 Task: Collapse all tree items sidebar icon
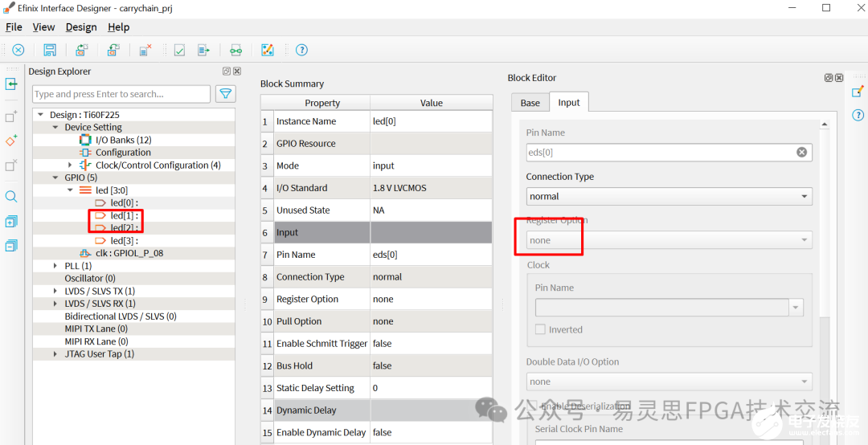(x=11, y=246)
